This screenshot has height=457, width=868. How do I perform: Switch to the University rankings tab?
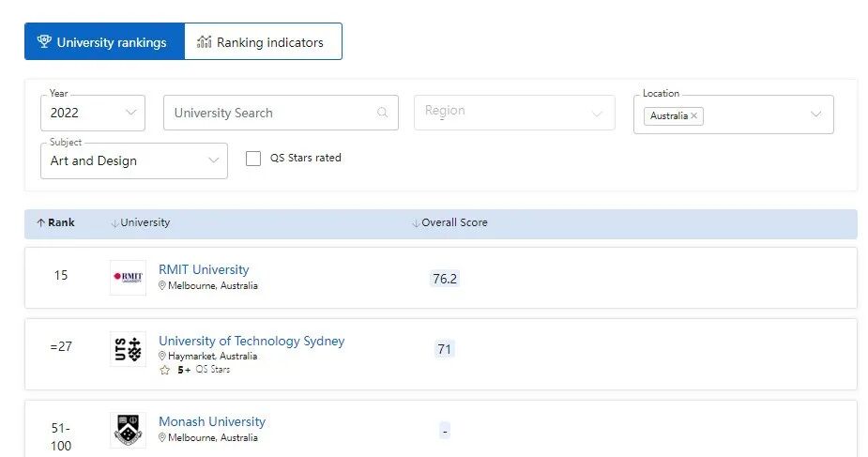(x=103, y=42)
